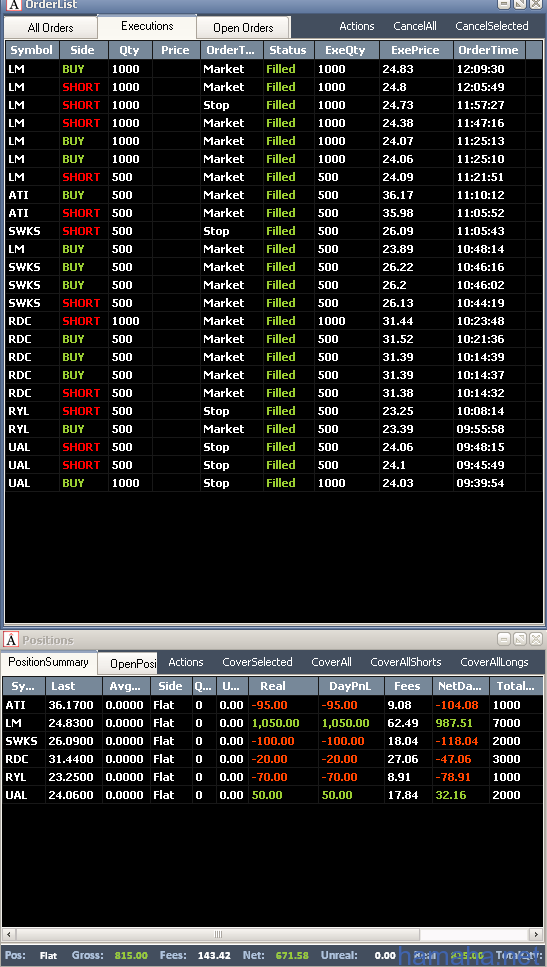
Task: Sort executions by the Symbol column header
Action: coord(33,50)
